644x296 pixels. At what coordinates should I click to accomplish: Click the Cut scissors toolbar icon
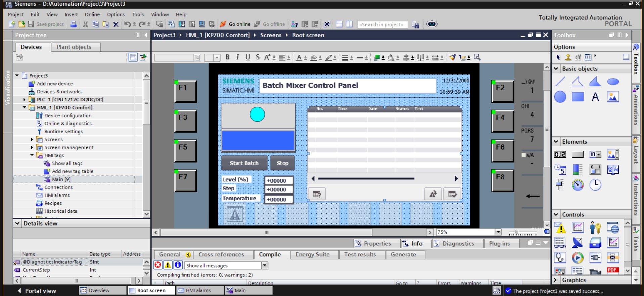[x=85, y=24]
